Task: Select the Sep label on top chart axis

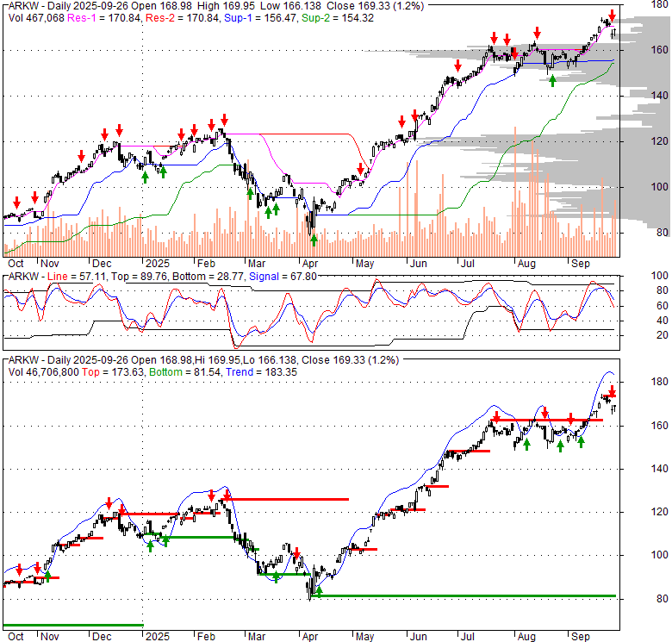Action: (x=581, y=264)
